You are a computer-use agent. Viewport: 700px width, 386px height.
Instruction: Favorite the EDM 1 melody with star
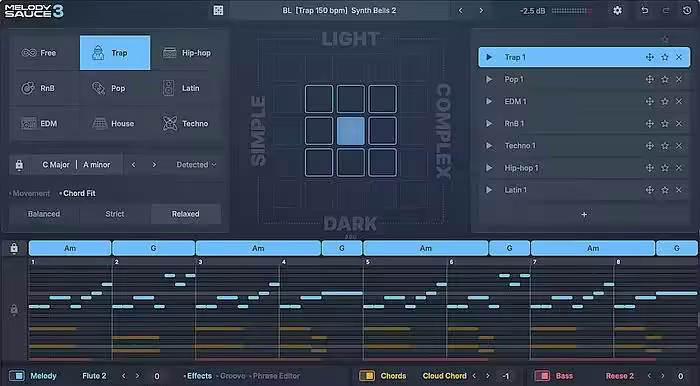pos(665,101)
